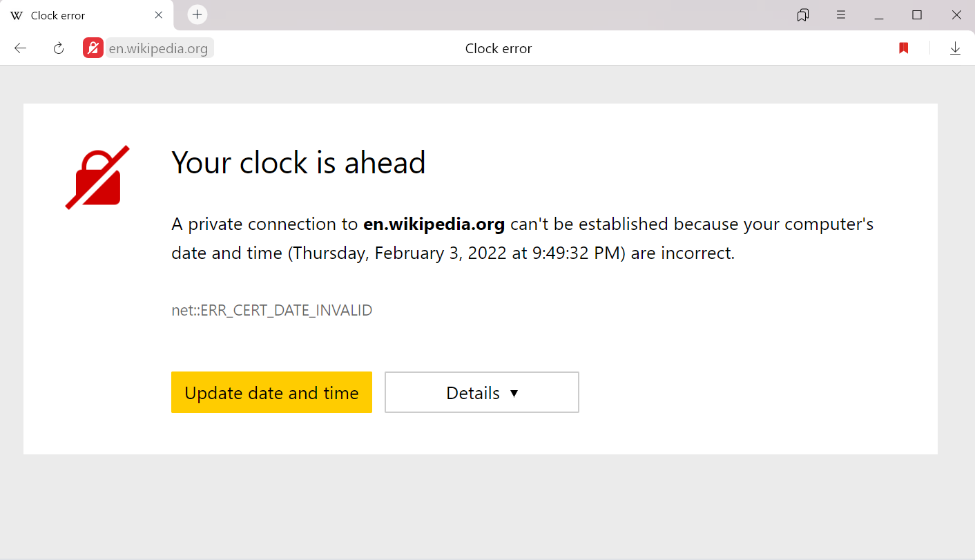This screenshot has height=560, width=975.
Task: Open the downloads arrow icon
Action: tap(955, 48)
